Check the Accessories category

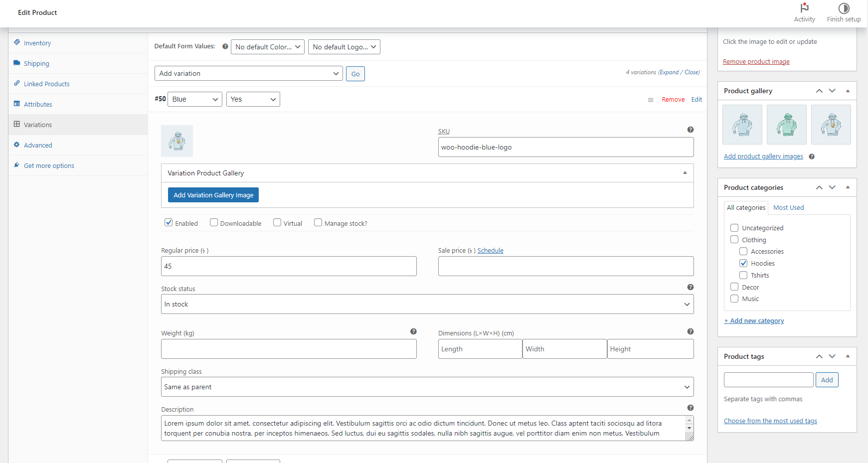point(743,251)
